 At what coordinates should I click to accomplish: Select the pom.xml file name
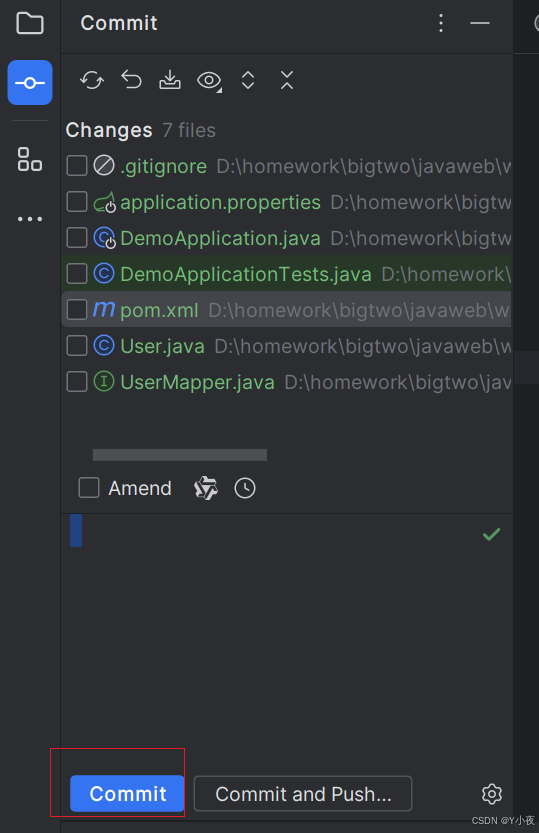(159, 311)
